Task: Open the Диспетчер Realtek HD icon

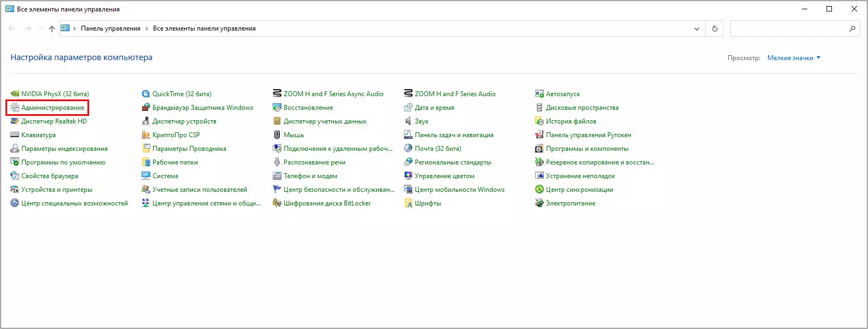Action: click(x=15, y=121)
